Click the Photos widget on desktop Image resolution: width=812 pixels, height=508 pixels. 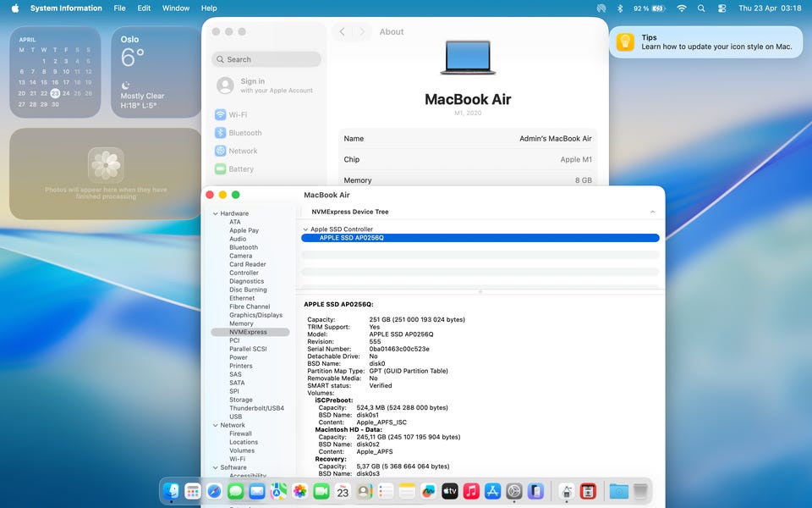106,174
